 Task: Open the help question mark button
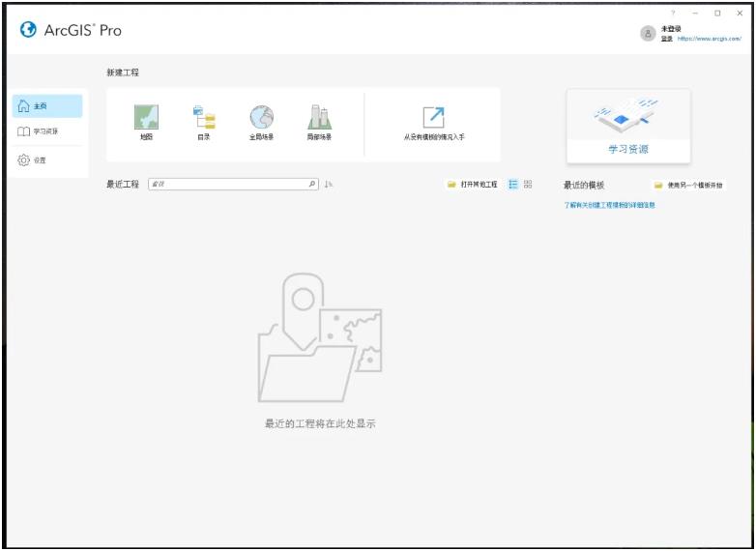click(x=673, y=14)
